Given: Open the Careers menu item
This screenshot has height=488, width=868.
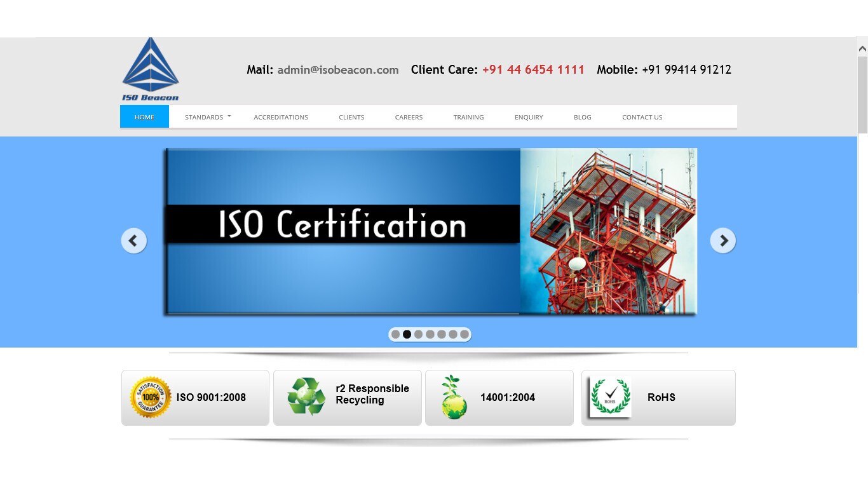Looking at the screenshot, I should (409, 117).
